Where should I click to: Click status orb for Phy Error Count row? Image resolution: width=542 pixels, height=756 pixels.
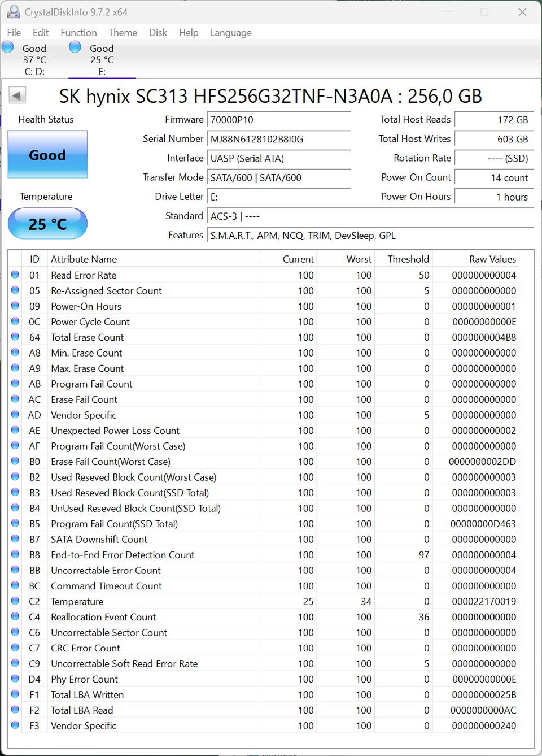tap(15, 679)
